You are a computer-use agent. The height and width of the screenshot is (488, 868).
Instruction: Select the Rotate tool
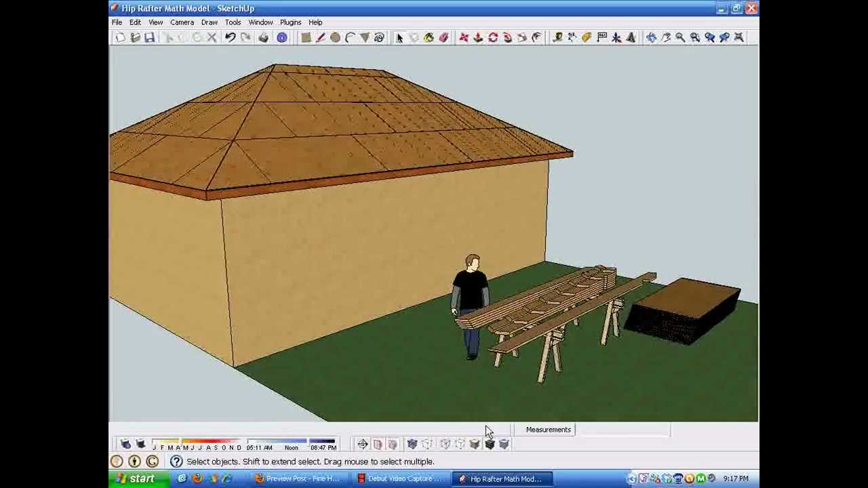pyautogui.click(x=493, y=38)
